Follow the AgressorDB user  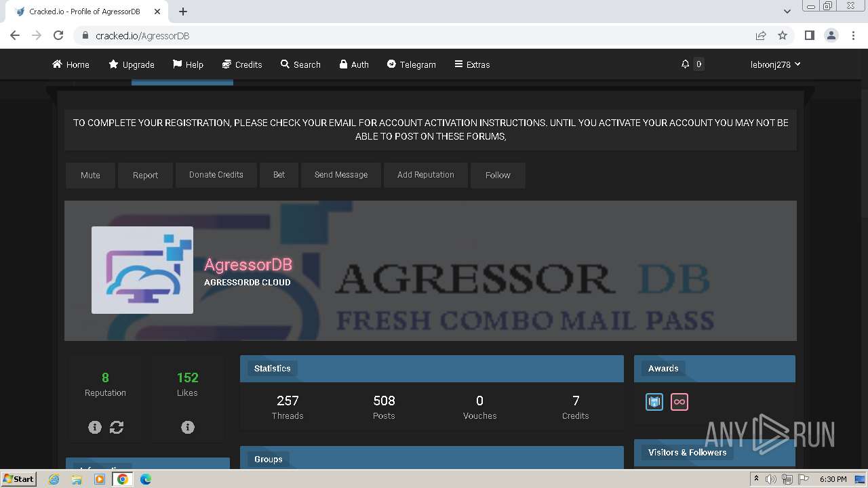coord(498,175)
